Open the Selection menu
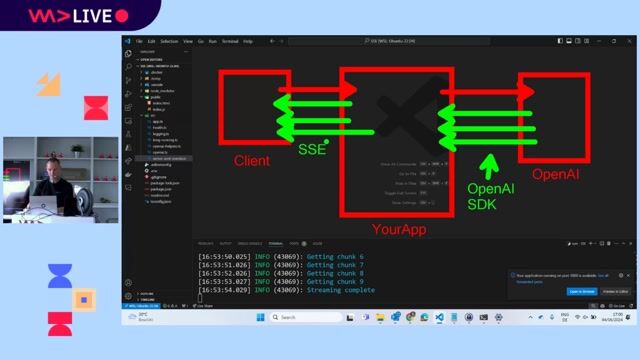Screen dimensions: 640x360 coord(169,41)
